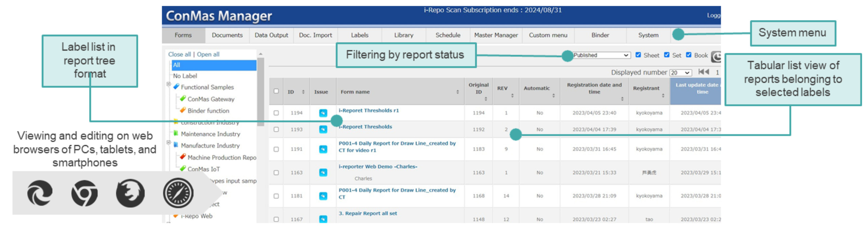Sort by Original ID using its arrows
Screen dimensions: 868x229
[485, 99]
